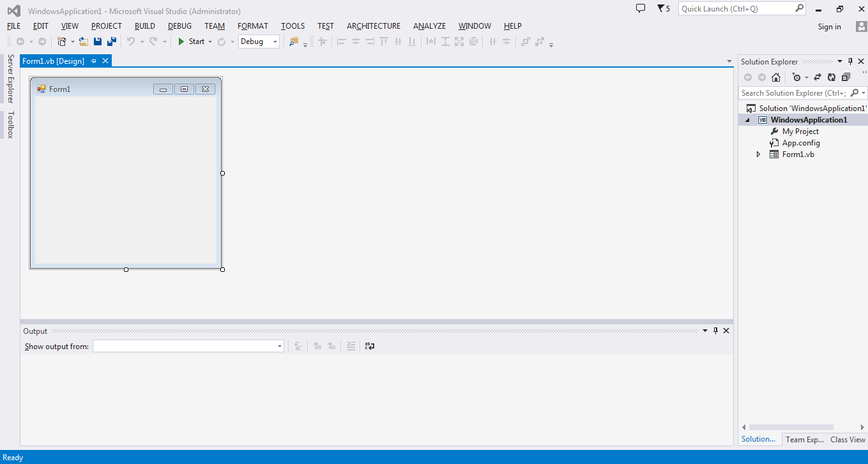Open the dropdown arrow next to Start
This screenshot has height=464, width=868.
coord(210,41)
